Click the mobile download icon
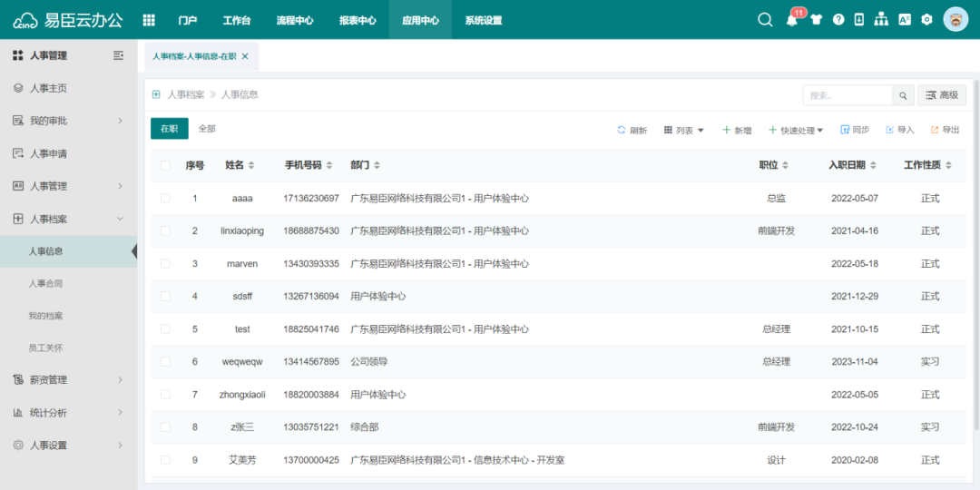This screenshot has width=980, height=490. (859, 19)
